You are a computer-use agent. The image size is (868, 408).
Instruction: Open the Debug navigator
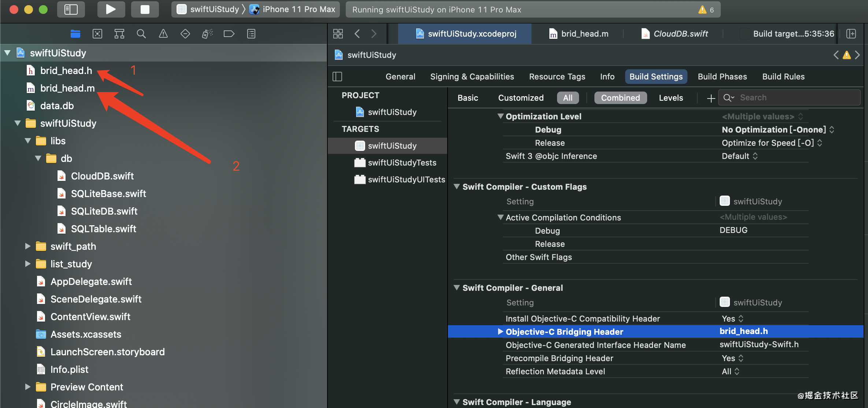tap(207, 34)
